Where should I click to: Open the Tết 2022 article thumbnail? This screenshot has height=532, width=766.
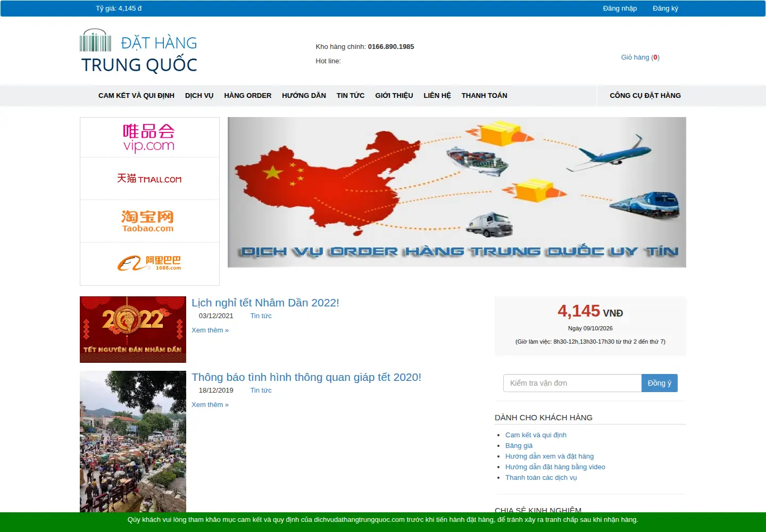pyautogui.click(x=133, y=329)
